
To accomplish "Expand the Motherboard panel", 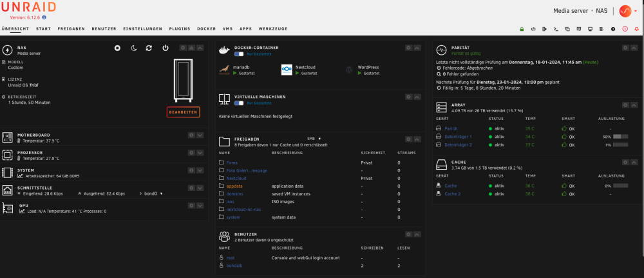I will click(200, 135).
